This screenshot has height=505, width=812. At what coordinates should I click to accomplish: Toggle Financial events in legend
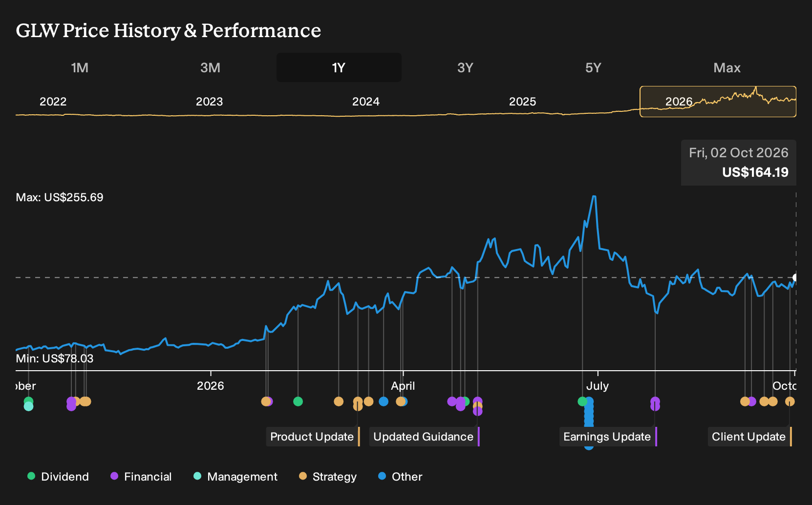(x=141, y=477)
